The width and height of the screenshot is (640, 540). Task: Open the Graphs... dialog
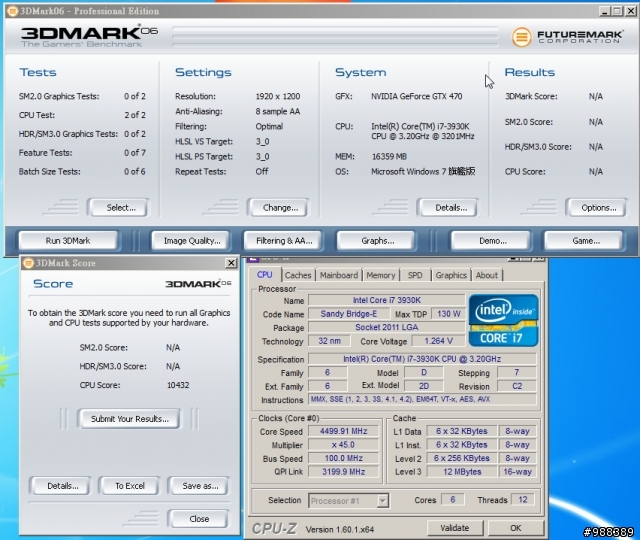pos(378,241)
